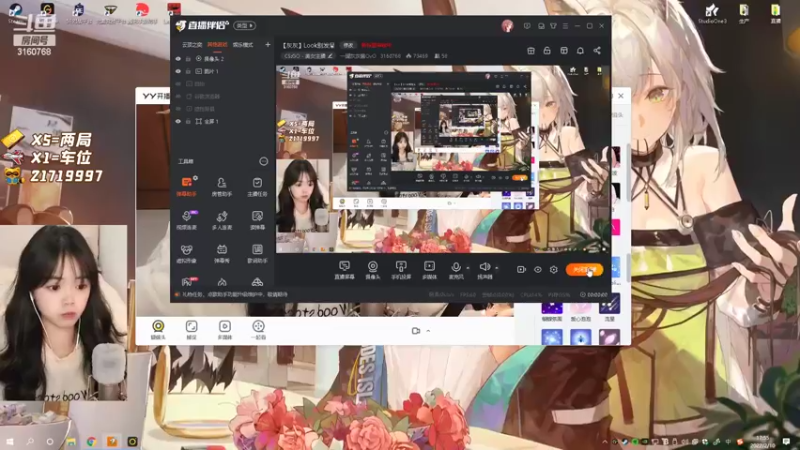Close the YY window behind with its X
The height and width of the screenshot is (450, 800).
click(621, 95)
